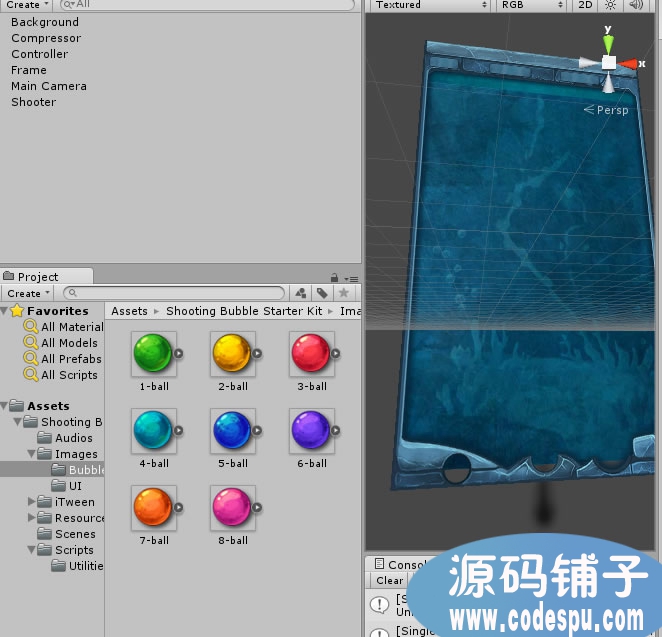Screen dimensions: 662x637
Task: Collapse the Scripts folder arrow
Action: tap(32, 550)
